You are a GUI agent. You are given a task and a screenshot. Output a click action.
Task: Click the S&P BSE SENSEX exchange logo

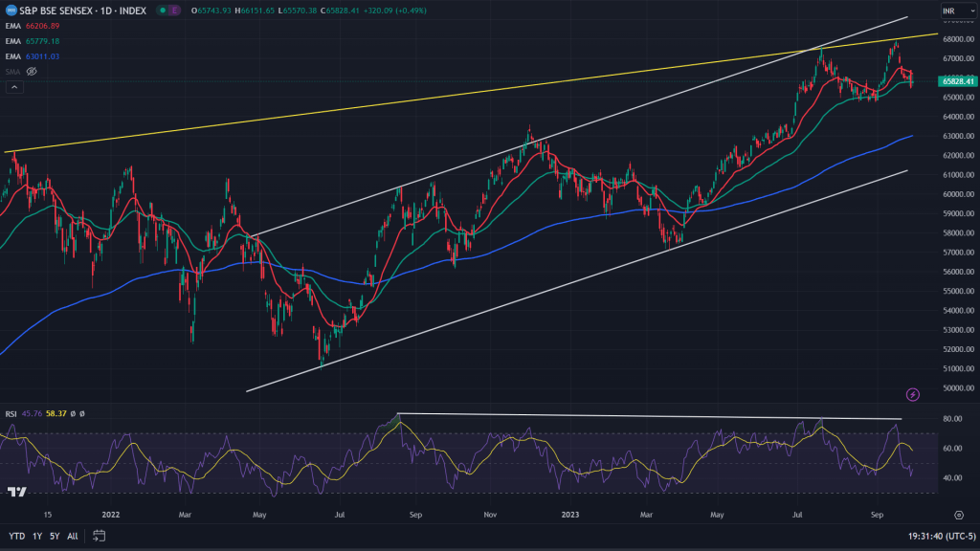click(x=11, y=11)
